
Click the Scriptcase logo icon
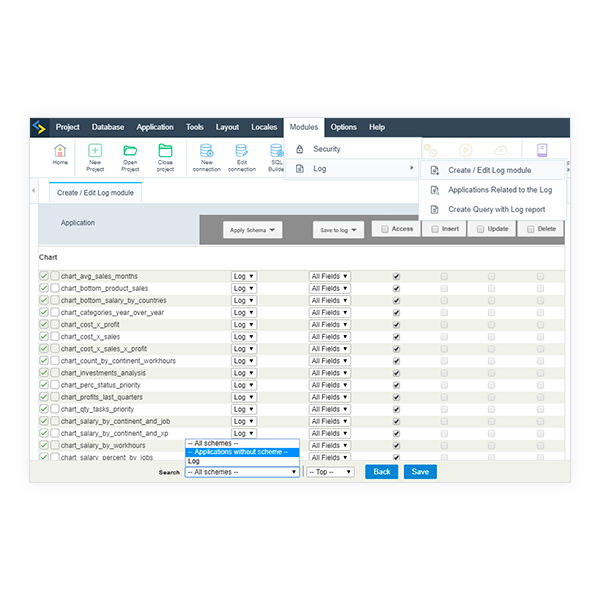click(x=39, y=127)
